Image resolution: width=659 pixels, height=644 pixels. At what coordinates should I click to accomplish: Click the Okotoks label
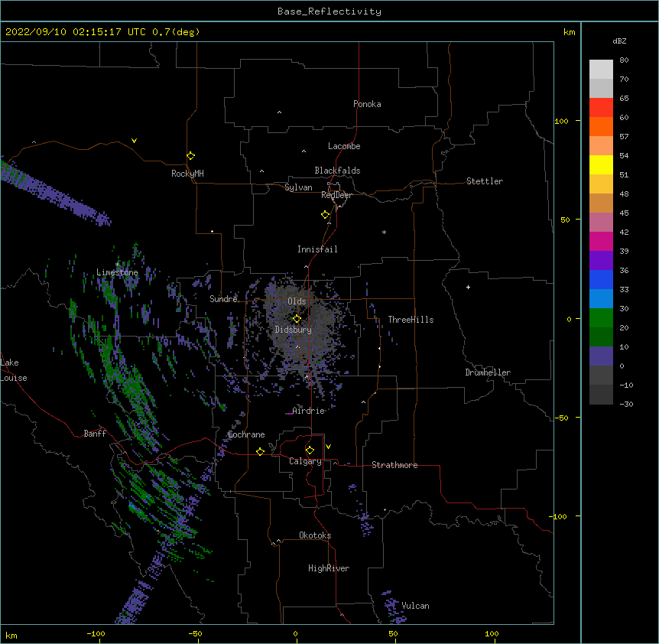pos(315,535)
